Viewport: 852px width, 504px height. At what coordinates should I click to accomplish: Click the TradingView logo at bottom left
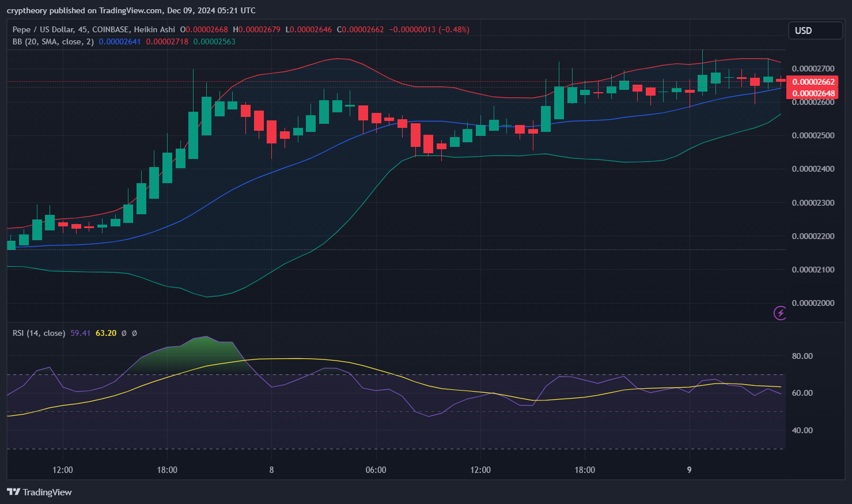point(39,492)
